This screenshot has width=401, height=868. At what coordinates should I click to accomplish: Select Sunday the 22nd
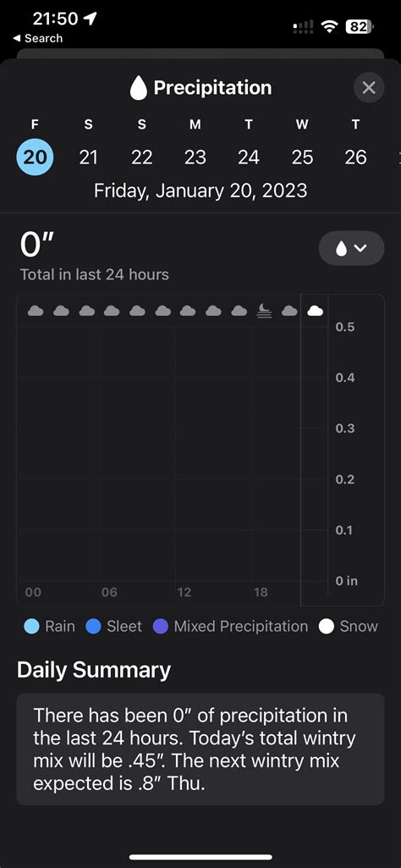(141, 158)
